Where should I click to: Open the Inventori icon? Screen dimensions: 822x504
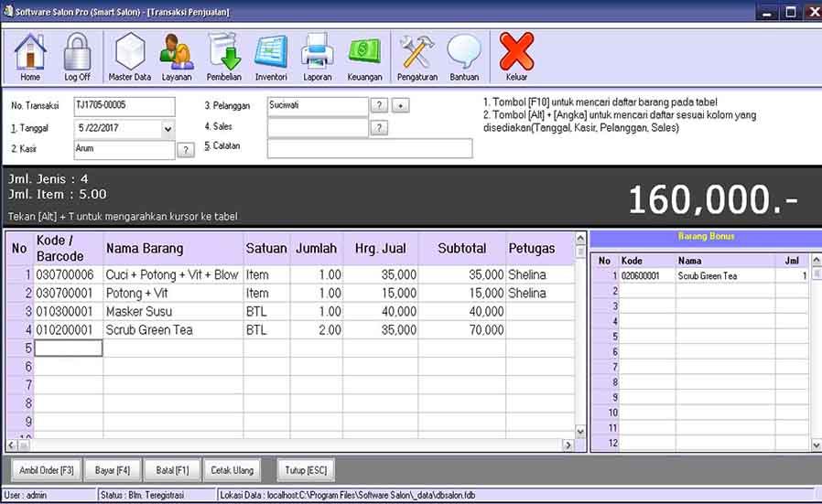coord(271,57)
